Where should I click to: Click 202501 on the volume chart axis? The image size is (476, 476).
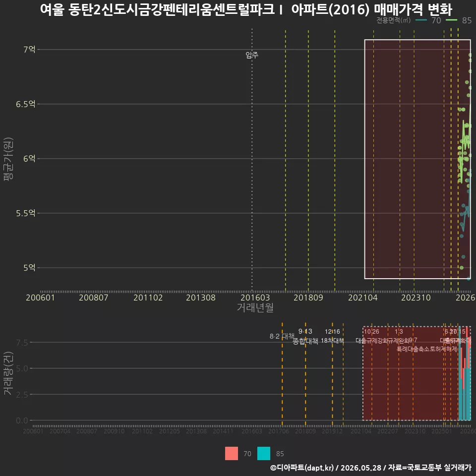442,431
